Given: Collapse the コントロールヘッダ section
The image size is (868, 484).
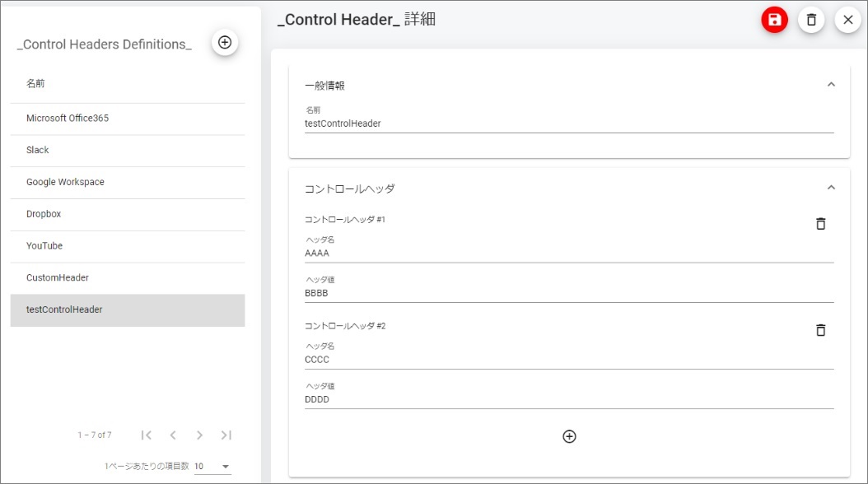Looking at the screenshot, I should click(x=831, y=188).
